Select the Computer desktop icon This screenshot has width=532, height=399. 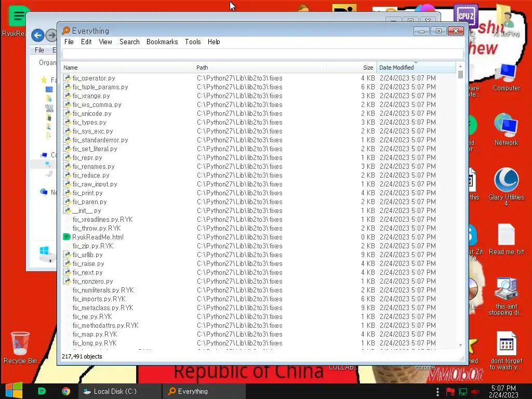(506, 77)
